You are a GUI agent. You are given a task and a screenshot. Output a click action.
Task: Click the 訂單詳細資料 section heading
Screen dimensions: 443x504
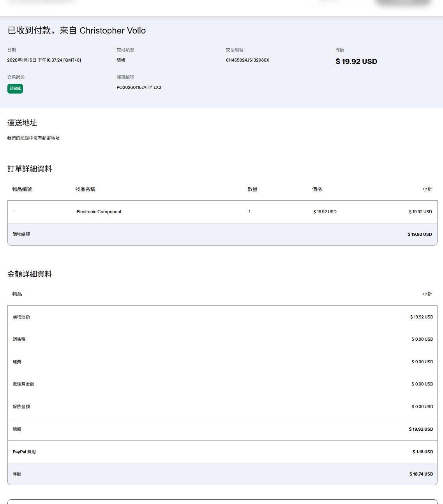pyautogui.click(x=30, y=169)
